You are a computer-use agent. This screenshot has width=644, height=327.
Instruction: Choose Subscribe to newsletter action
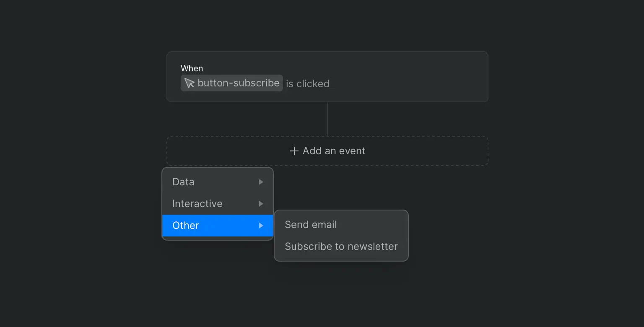click(341, 247)
